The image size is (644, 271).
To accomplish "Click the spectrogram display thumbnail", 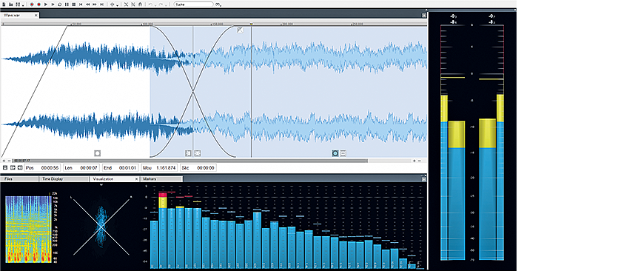I will point(28,229).
